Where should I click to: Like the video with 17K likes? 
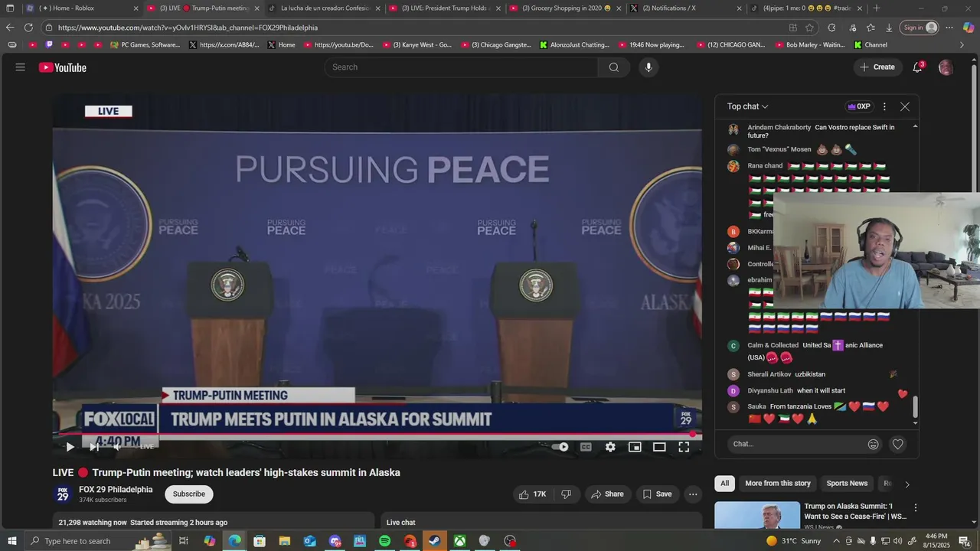pyautogui.click(x=532, y=494)
